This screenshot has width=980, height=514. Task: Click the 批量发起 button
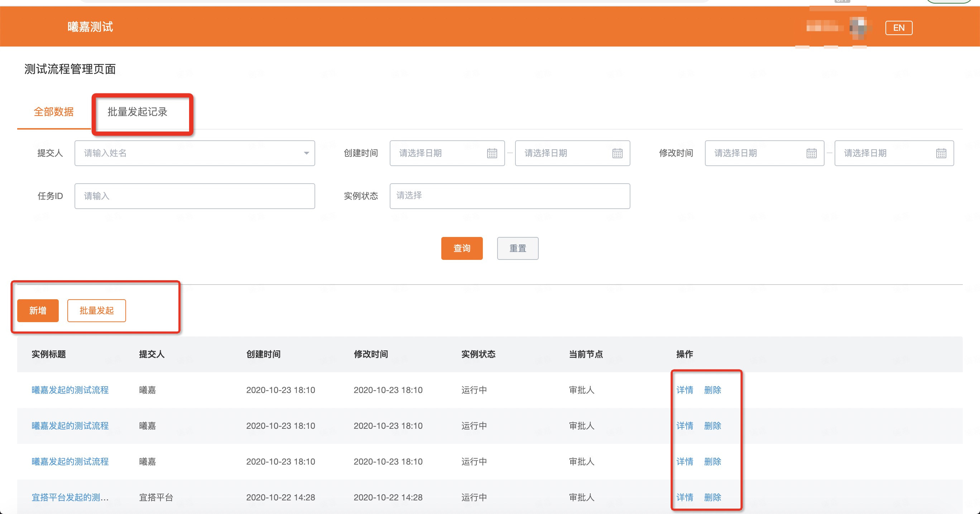click(96, 311)
